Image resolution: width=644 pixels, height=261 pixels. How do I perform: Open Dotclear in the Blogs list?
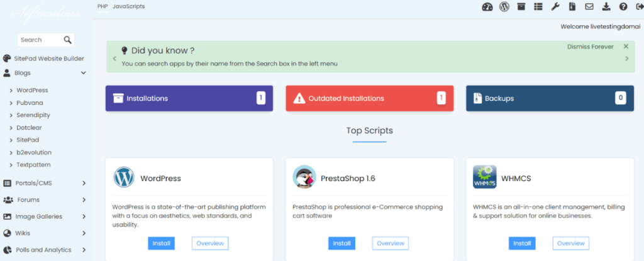[x=29, y=128]
